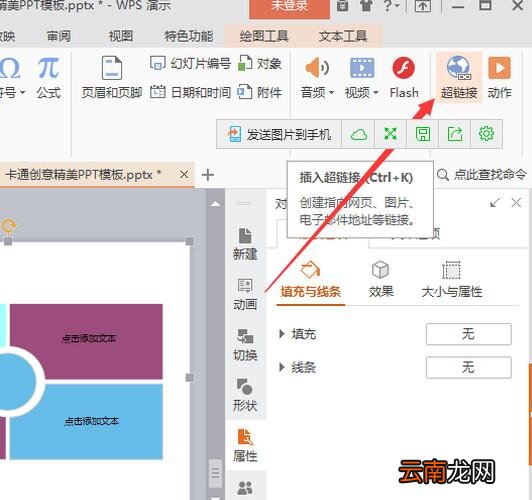
Task: Insert a formula with the 公式 pi icon
Action: click(x=48, y=68)
